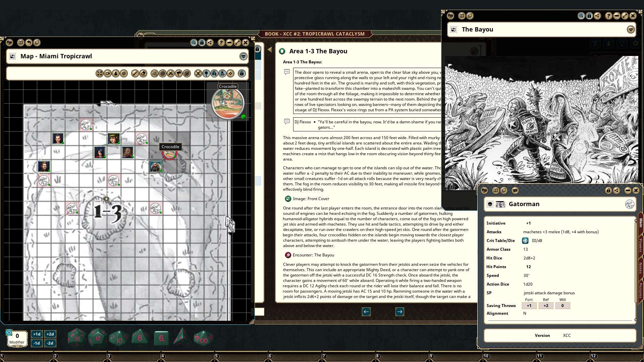Click the disc expander beside Map - Miami Tropicrawl title

[x=244, y=56]
